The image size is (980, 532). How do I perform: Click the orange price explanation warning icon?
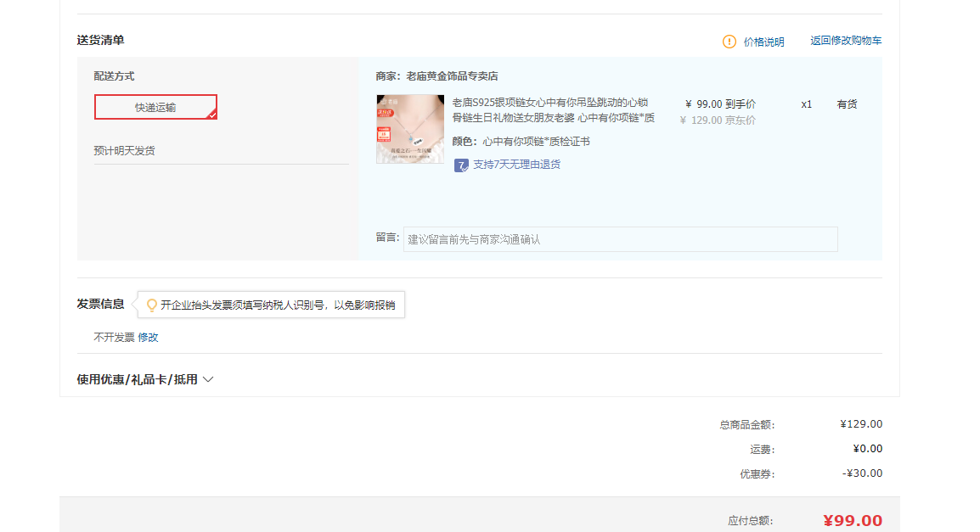(729, 42)
